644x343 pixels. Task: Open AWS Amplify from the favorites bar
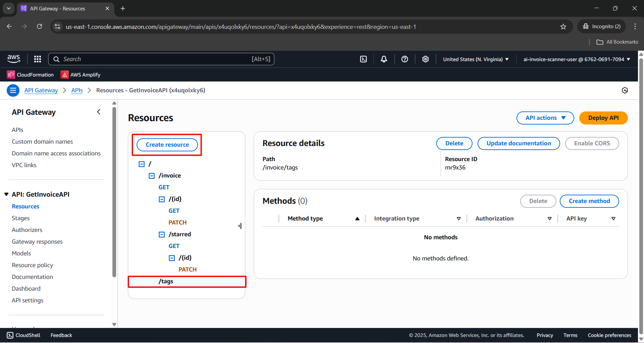[80, 75]
